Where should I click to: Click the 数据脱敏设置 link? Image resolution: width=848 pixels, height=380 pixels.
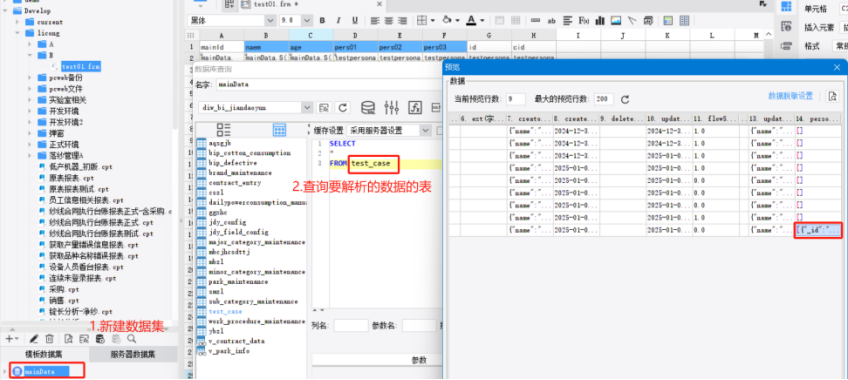[790, 96]
